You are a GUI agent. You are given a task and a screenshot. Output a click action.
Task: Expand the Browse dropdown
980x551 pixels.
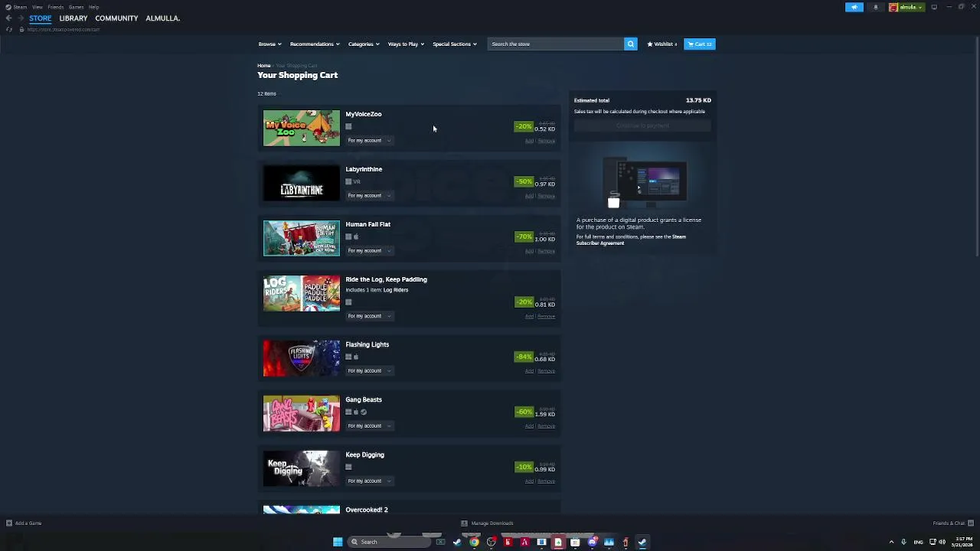(x=269, y=44)
